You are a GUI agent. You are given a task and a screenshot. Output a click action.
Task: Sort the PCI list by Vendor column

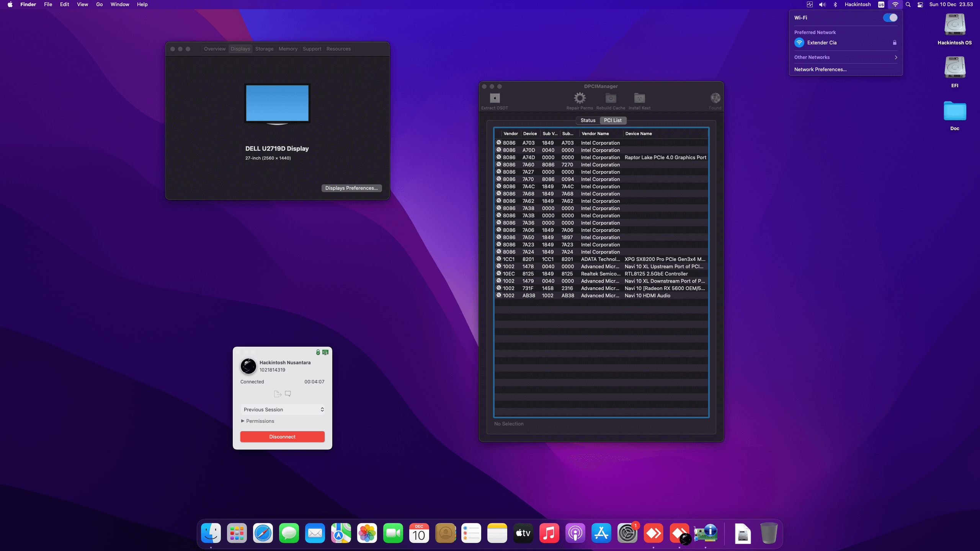(x=511, y=134)
